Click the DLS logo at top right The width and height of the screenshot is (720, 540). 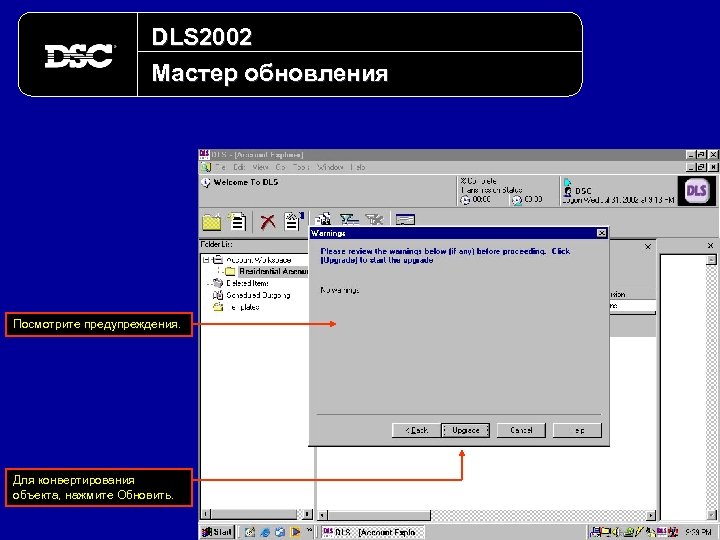tap(696, 191)
